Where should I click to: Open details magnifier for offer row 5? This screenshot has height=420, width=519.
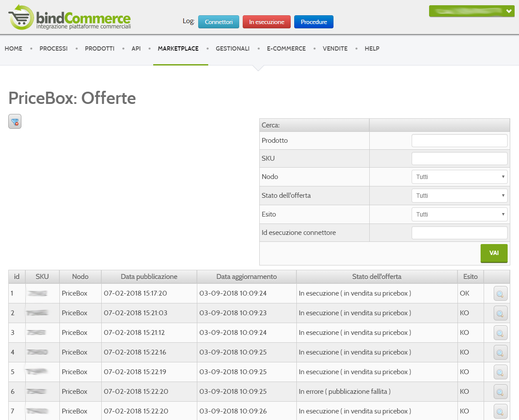[500, 372]
